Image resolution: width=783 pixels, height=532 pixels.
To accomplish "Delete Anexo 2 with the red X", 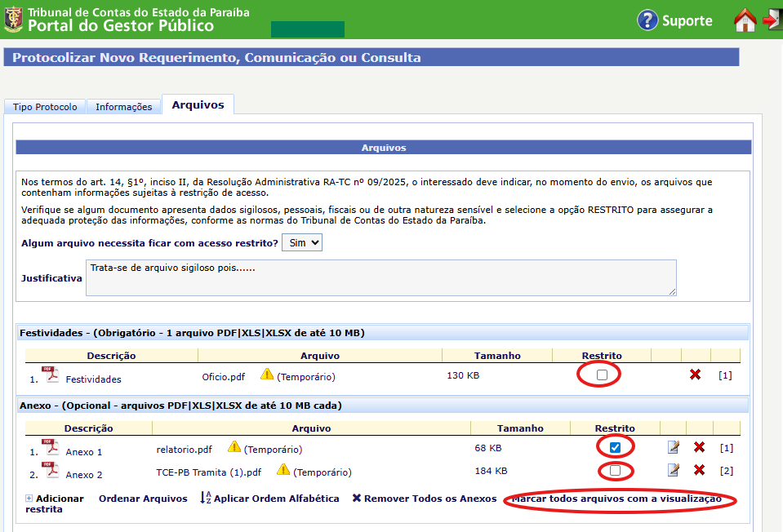I will [x=699, y=470].
